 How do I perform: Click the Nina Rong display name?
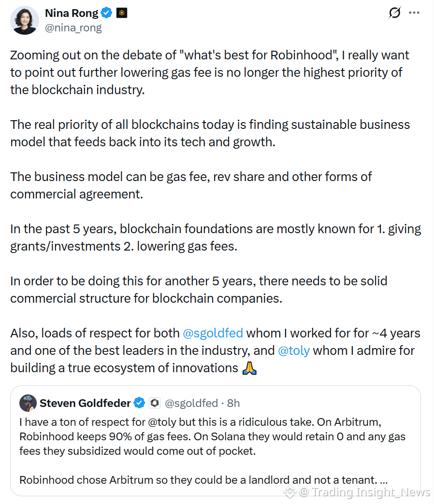[x=72, y=13]
